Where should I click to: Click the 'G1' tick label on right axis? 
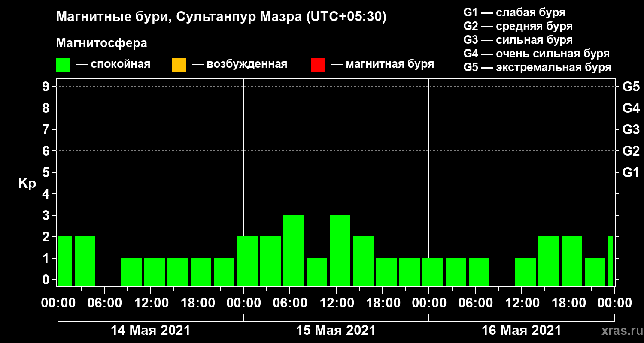pyautogui.click(x=631, y=173)
